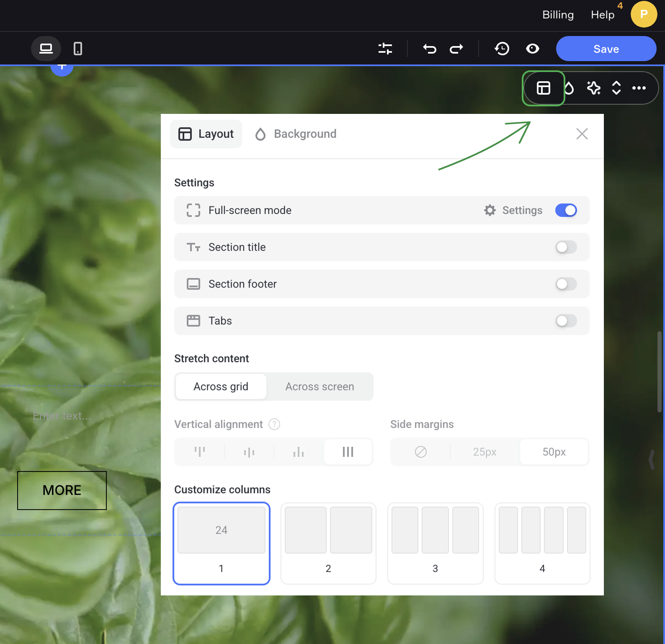Switch to mobile view mode

click(78, 49)
